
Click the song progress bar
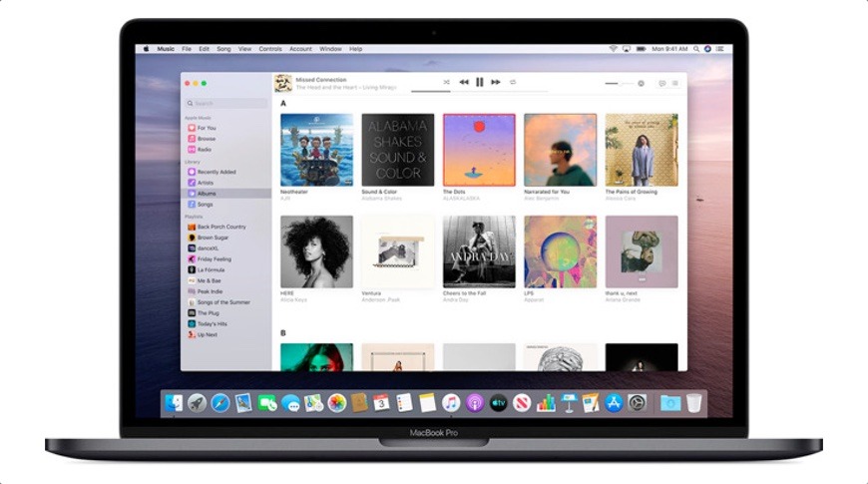tap(479, 92)
